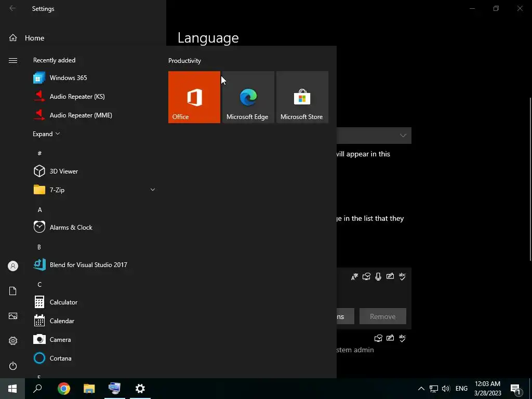
Task: Launch Audio Repeater (KS)
Action: [95, 96]
